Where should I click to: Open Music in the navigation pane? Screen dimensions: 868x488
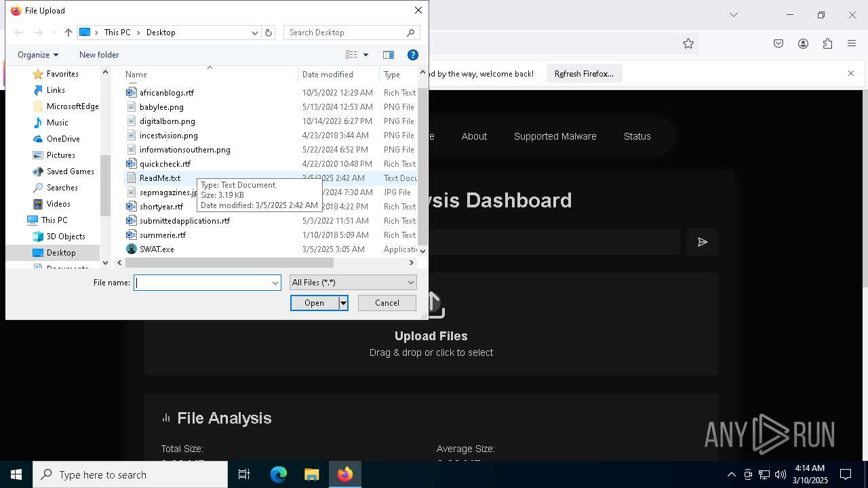click(58, 123)
